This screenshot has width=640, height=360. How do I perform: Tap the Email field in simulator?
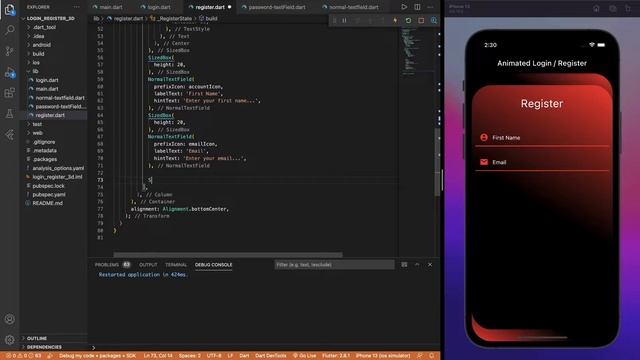(x=542, y=162)
